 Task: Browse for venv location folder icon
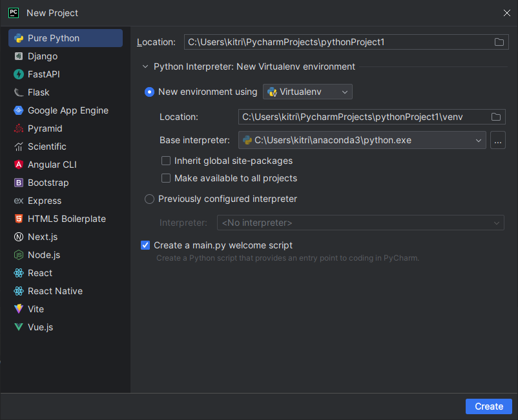coord(496,117)
